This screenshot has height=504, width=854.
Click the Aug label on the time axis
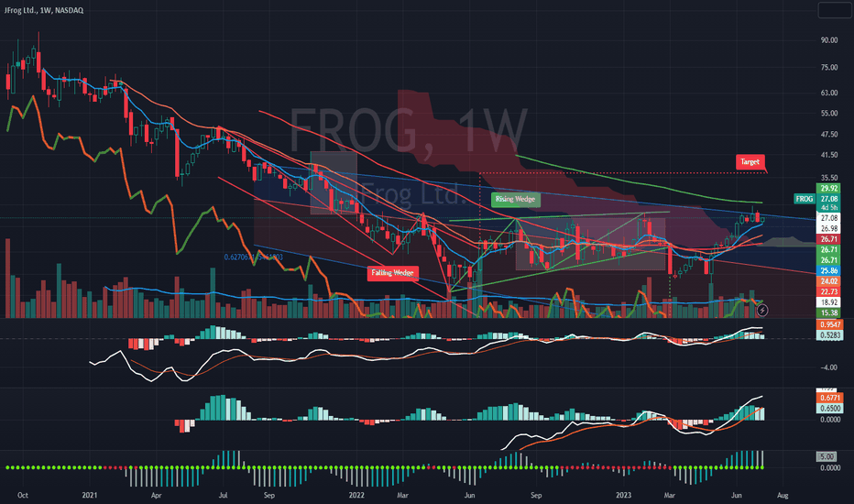coord(783,495)
